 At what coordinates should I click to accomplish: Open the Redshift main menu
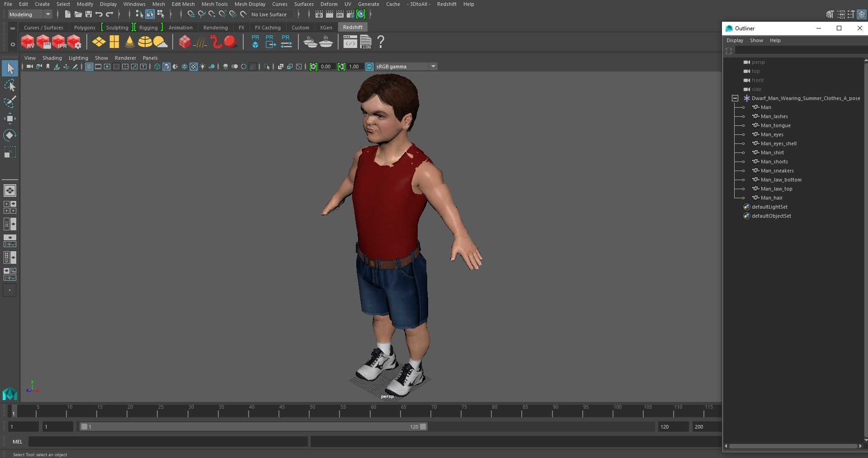pyautogui.click(x=447, y=4)
